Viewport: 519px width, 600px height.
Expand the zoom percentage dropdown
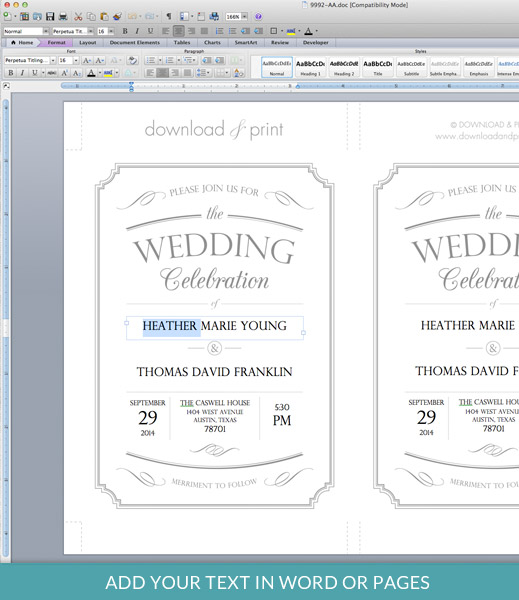click(x=244, y=16)
